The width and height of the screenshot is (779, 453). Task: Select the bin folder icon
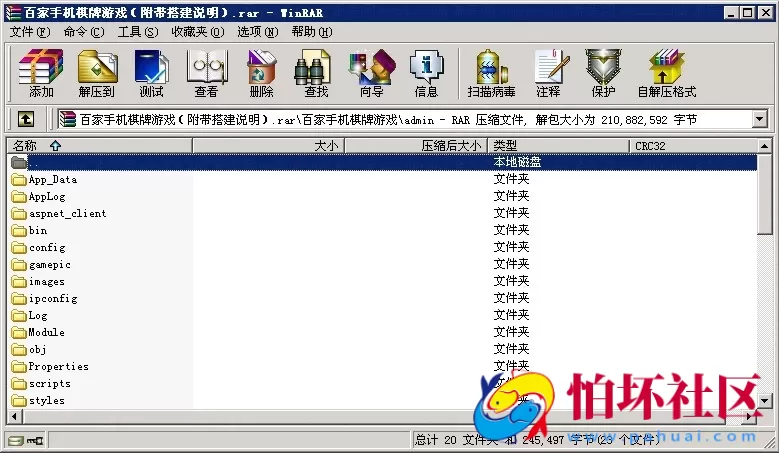[19, 230]
